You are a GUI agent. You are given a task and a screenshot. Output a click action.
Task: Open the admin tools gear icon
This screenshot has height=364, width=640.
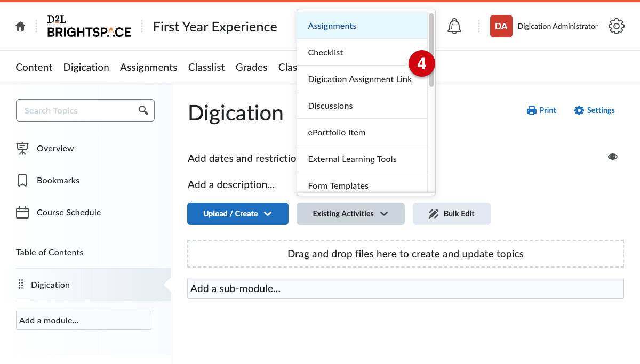point(617,26)
